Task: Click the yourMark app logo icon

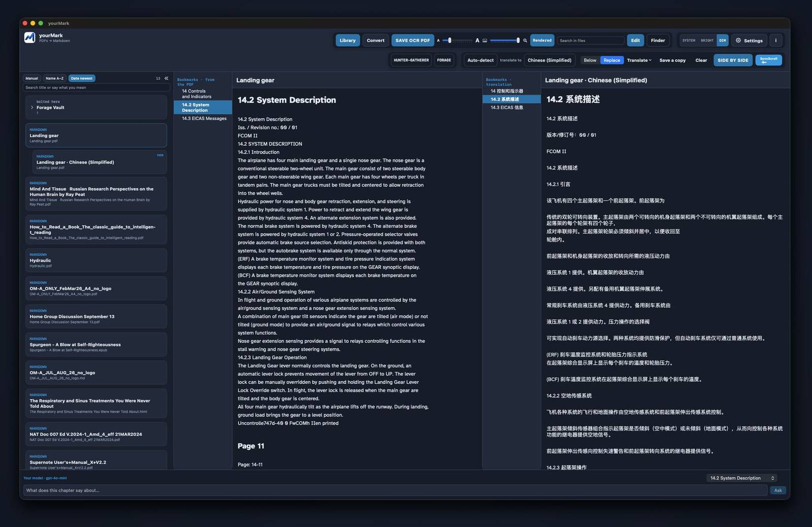Action: pos(29,38)
